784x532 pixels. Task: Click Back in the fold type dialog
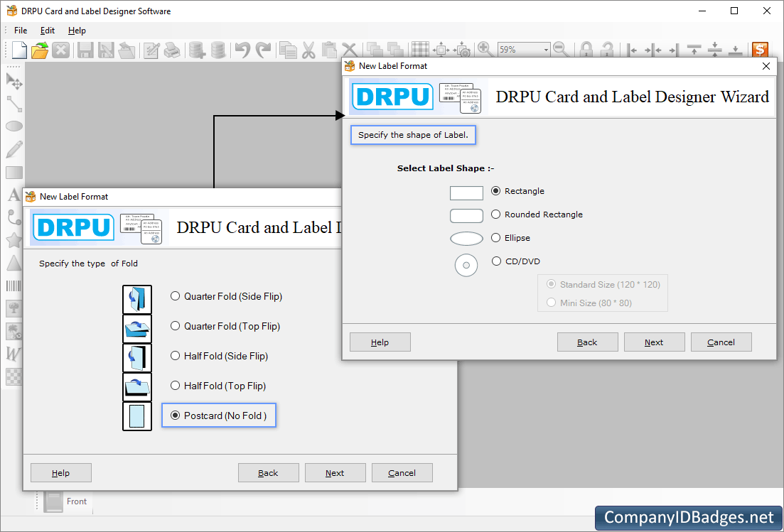tap(269, 473)
